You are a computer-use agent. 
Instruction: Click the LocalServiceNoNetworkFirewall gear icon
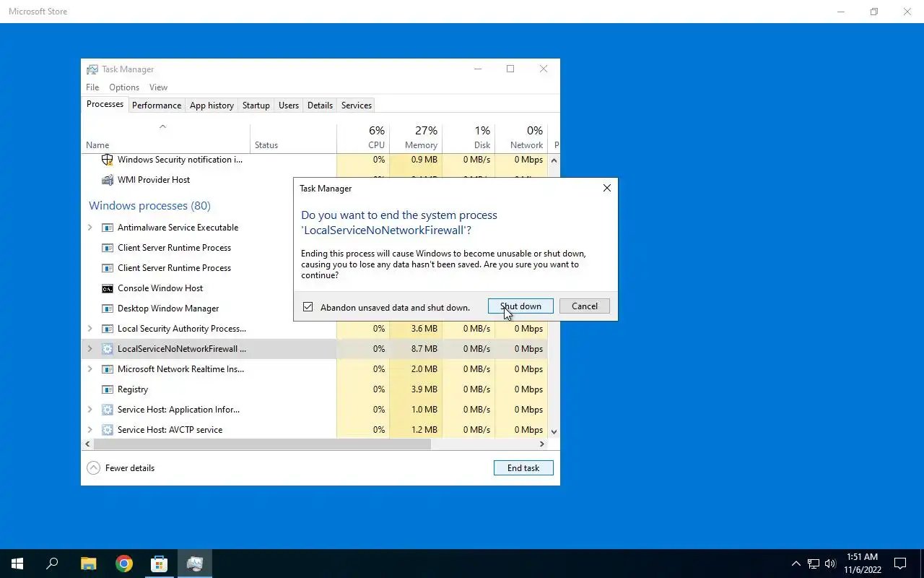coord(108,349)
